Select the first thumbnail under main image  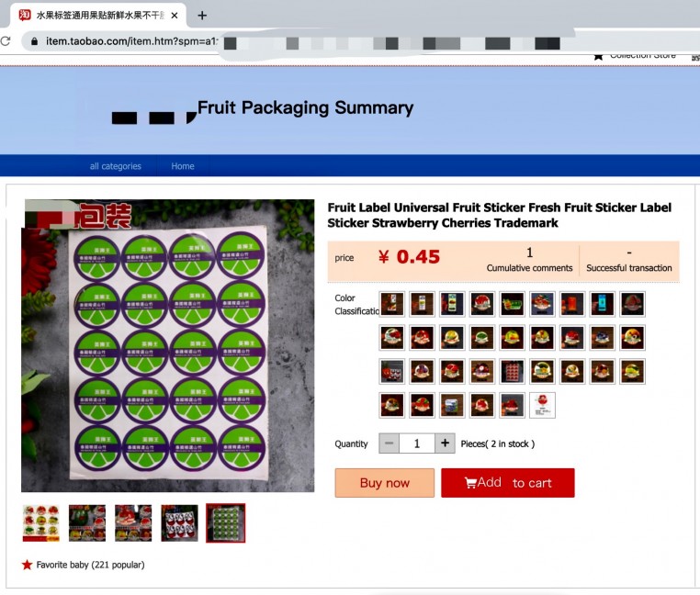(x=41, y=523)
